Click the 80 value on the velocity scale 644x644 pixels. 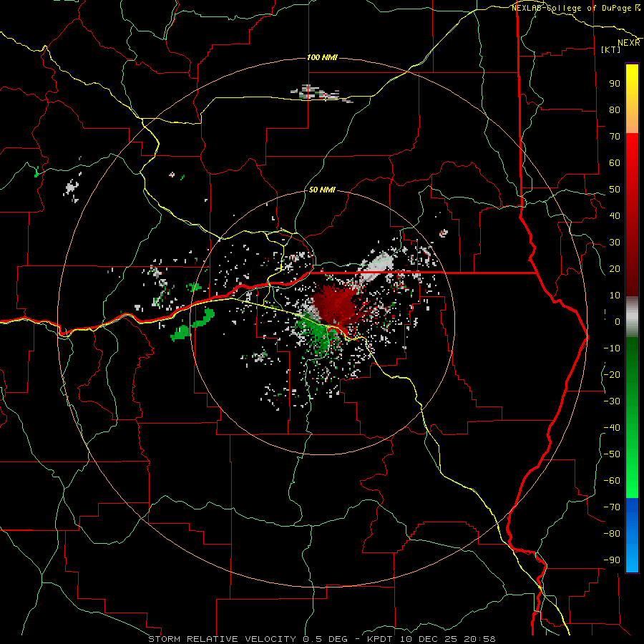[615, 109]
